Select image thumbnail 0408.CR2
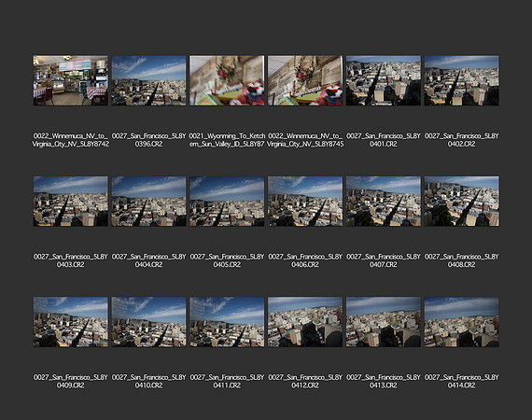The height and width of the screenshot is (420, 532). coord(461,202)
